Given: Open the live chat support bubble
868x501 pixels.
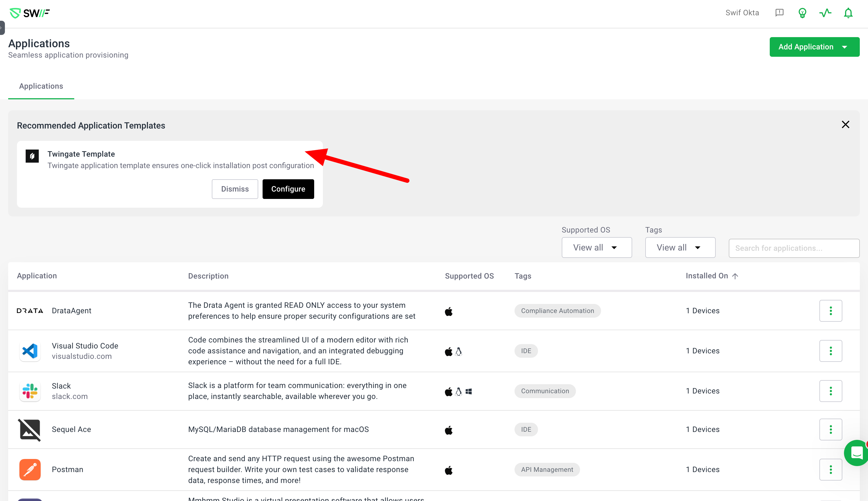Looking at the screenshot, I should pyautogui.click(x=857, y=452).
